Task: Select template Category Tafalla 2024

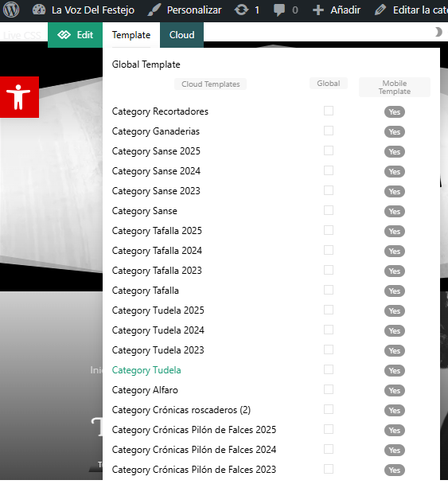Action: (157, 251)
